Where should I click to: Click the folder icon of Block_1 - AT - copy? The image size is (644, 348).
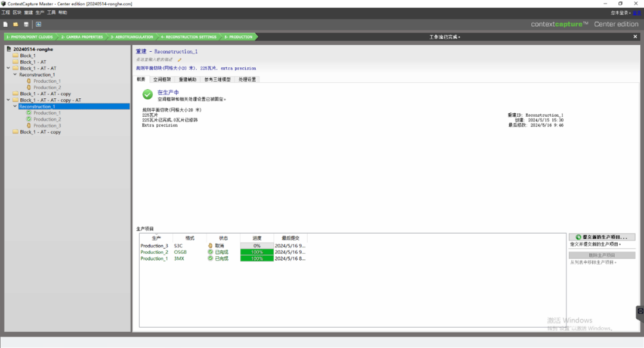point(16,132)
